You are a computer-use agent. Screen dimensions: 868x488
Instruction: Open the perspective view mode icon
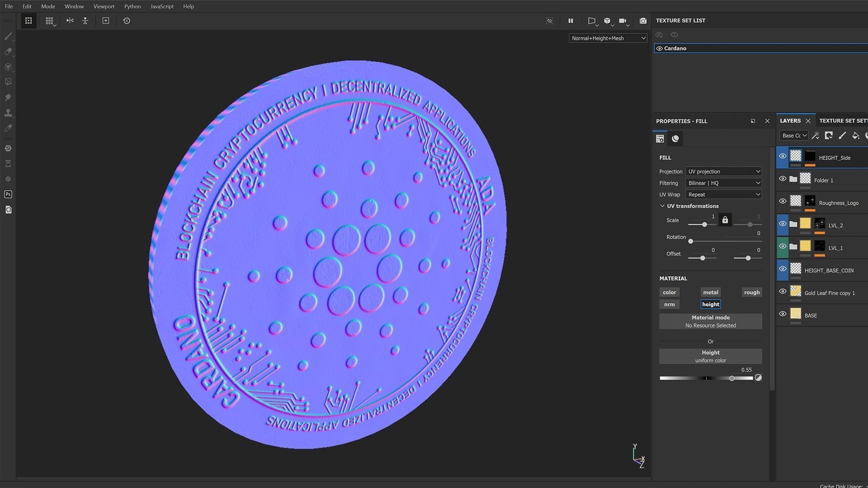[x=591, y=21]
